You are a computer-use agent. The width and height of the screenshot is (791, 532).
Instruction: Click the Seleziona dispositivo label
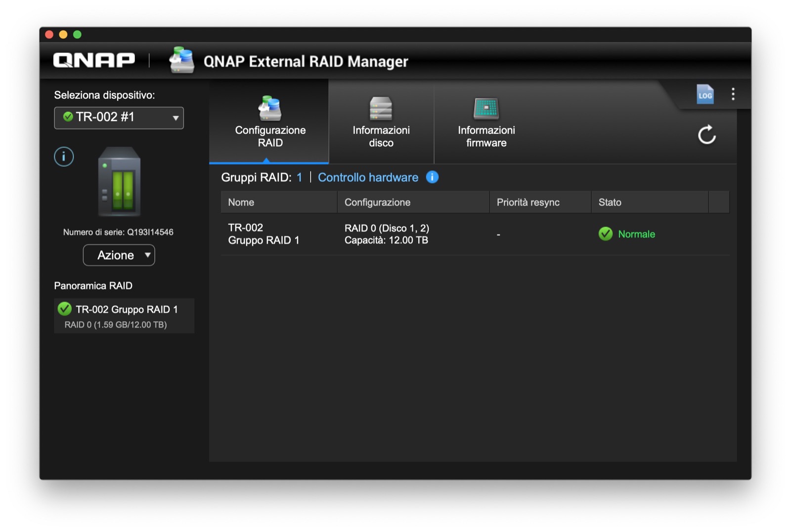104,95
